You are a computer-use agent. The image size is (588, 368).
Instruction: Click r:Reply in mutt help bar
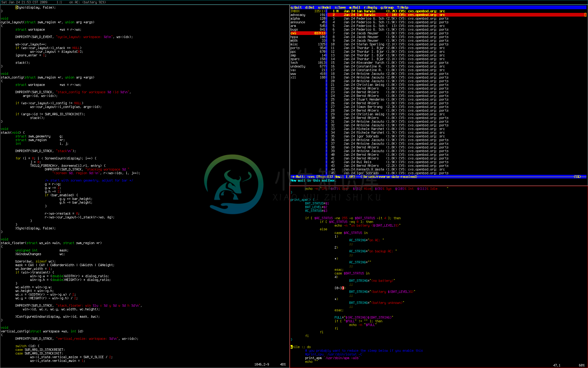click(370, 7)
